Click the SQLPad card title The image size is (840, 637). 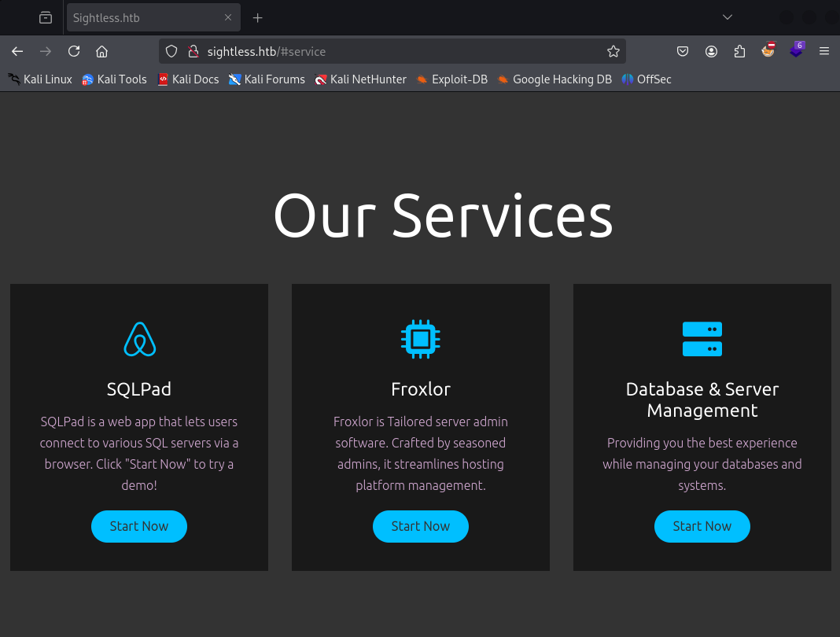[x=139, y=389]
